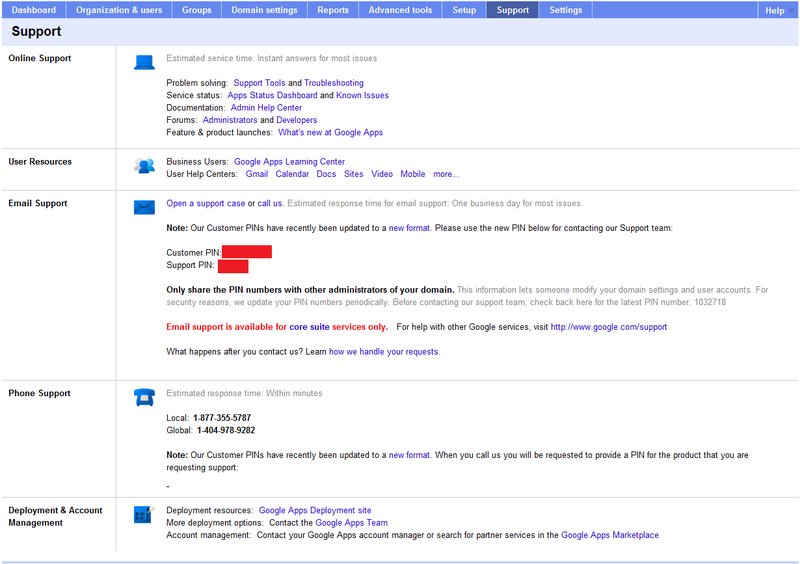Click the Email Support section label
The height and width of the screenshot is (564, 800).
click(38, 203)
